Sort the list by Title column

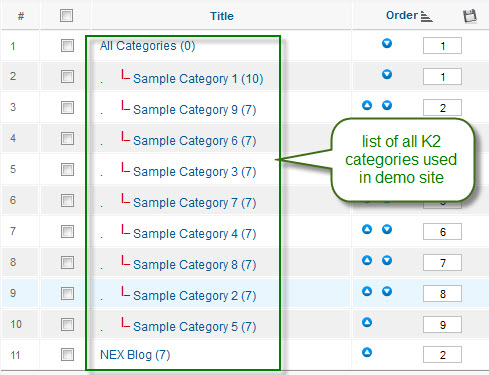222,16
